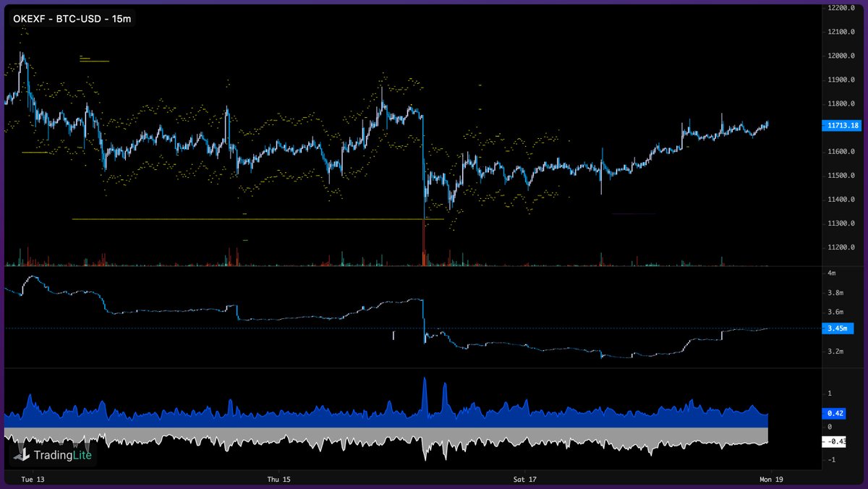Click the Sat 17 date label
The width and height of the screenshot is (868, 489).
(x=525, y=479)
